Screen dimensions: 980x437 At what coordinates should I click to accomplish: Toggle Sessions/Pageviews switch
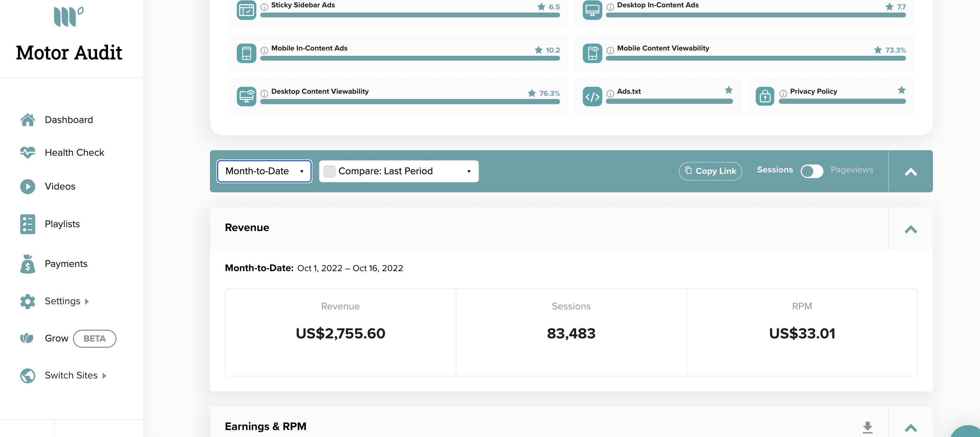[812, 171]
